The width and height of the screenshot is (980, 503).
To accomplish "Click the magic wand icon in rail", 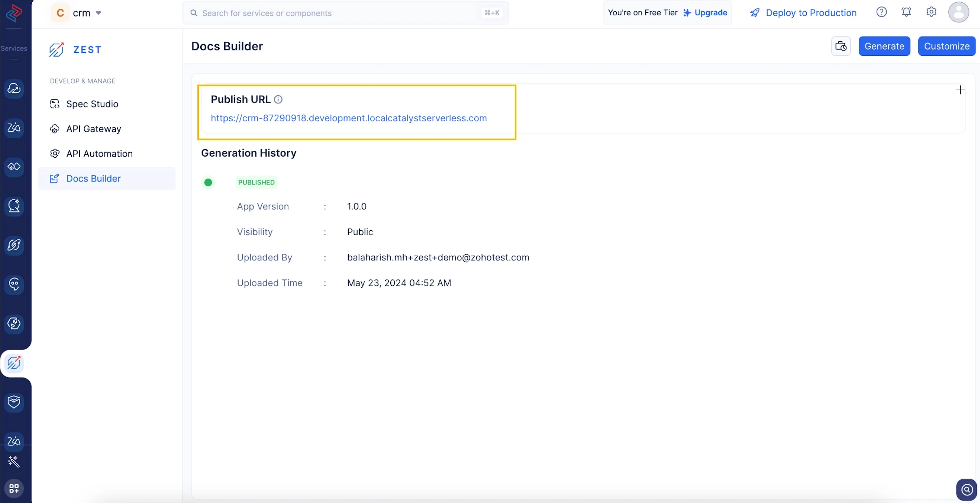I will [x=14, y=462].
